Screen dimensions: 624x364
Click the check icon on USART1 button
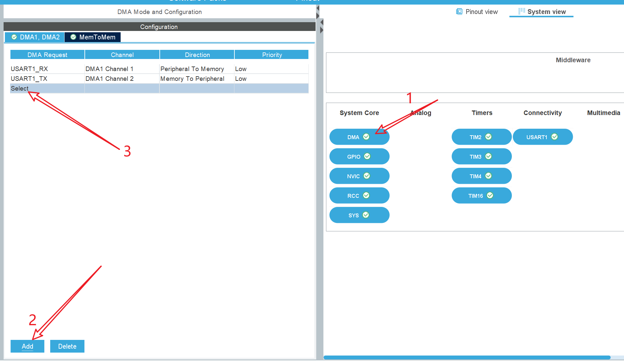click(555, 137)
